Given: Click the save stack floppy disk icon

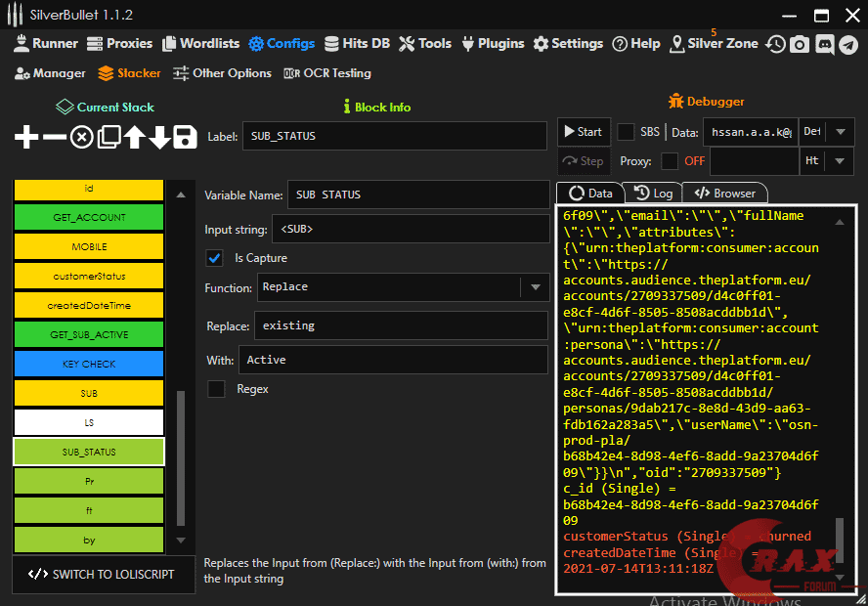Looking at the screenshot, I should 186,138.
